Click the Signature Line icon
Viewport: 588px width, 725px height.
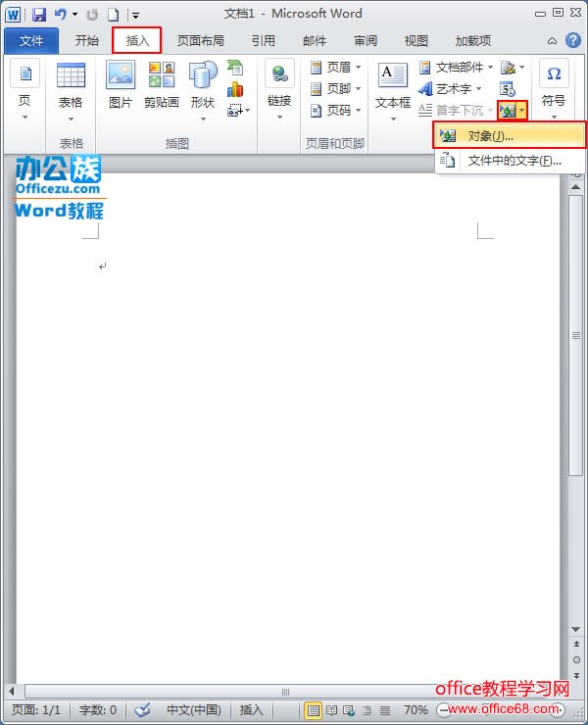(509, 68)
